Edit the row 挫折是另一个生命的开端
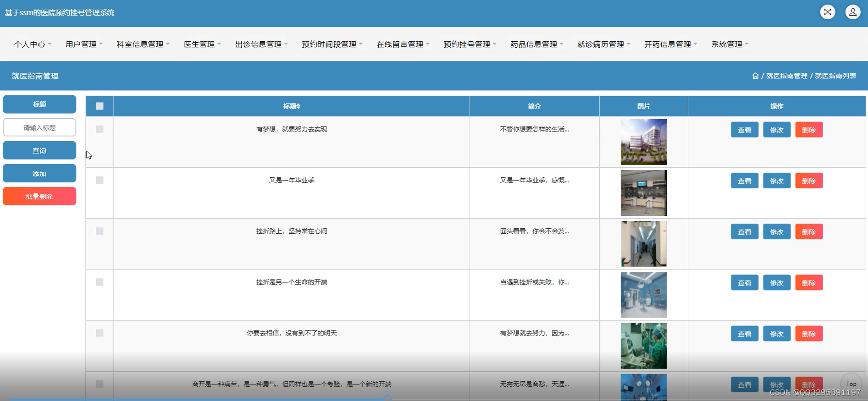Image resolution: width=868 pixels, height=401 pixels. 777,283
